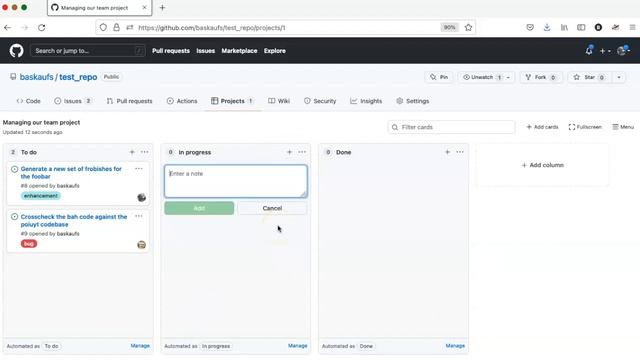This screenshot has width=640, height=360.
Task: Cancel the new note
Action: (272, 208)
